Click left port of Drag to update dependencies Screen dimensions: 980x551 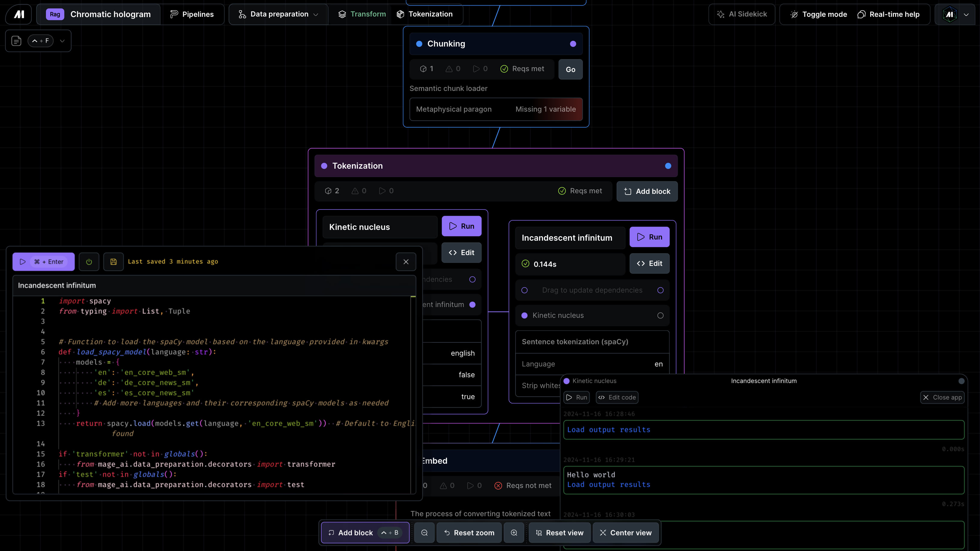pos(525,290)
